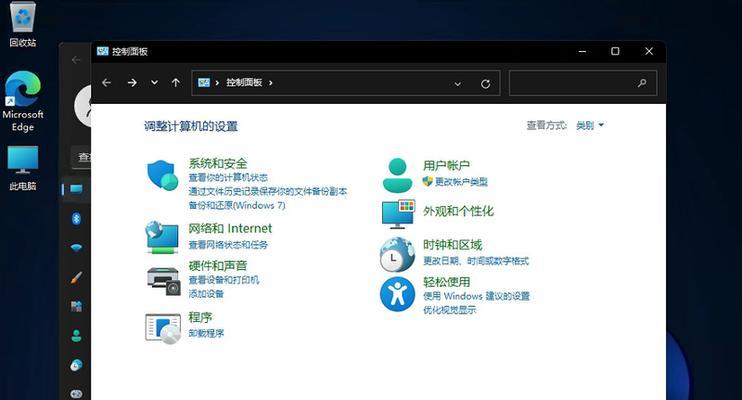Open 硬件和声音 category

(x=218, y=266)
